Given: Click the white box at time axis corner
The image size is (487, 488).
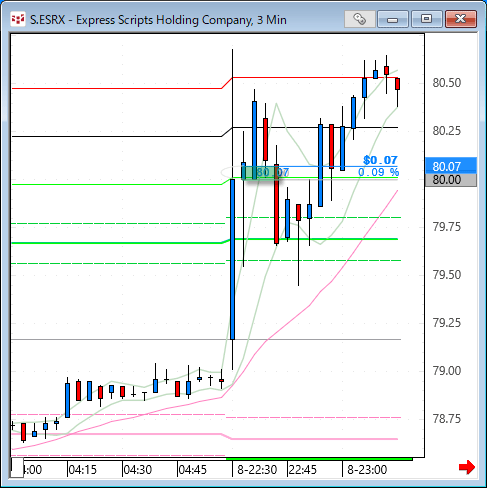Looking at the screenshot, I should coord(17,468).
